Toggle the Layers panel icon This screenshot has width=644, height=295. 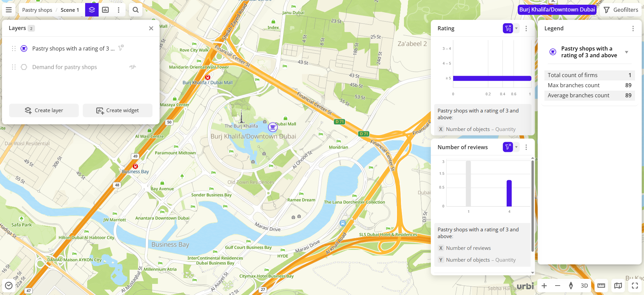pos(92,10)
